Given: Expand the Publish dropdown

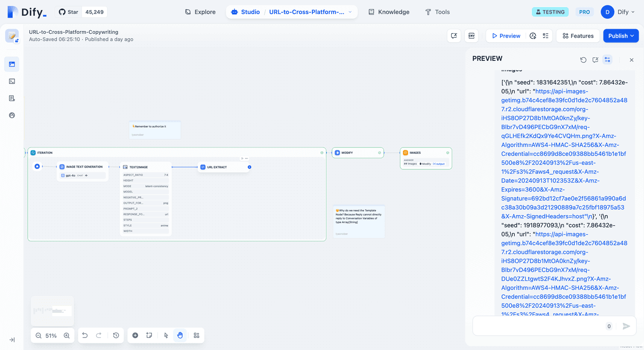Looking at the screenshot, I should (621, 36).
